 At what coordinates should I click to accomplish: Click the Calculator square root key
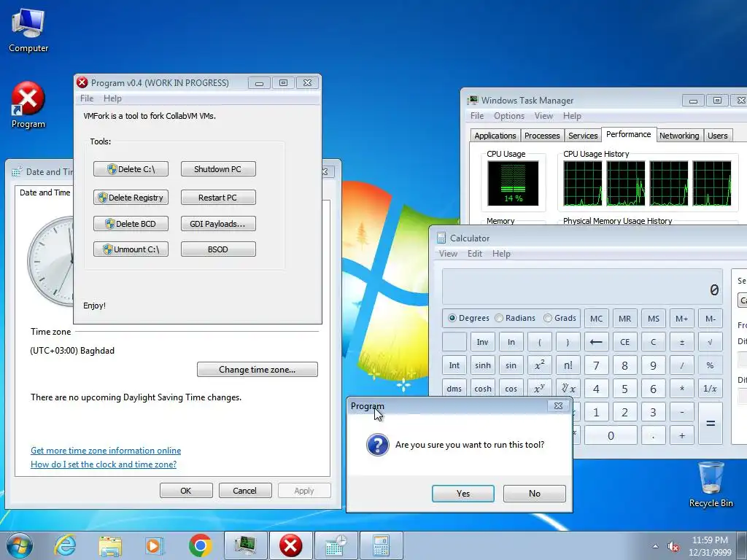[x=710, y=342]
